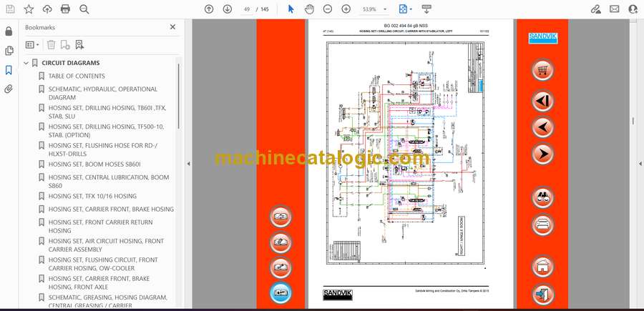
Task: Open FRONT CARRIER RETURN HOSING bookmark
Action: (x=100, y=227)
